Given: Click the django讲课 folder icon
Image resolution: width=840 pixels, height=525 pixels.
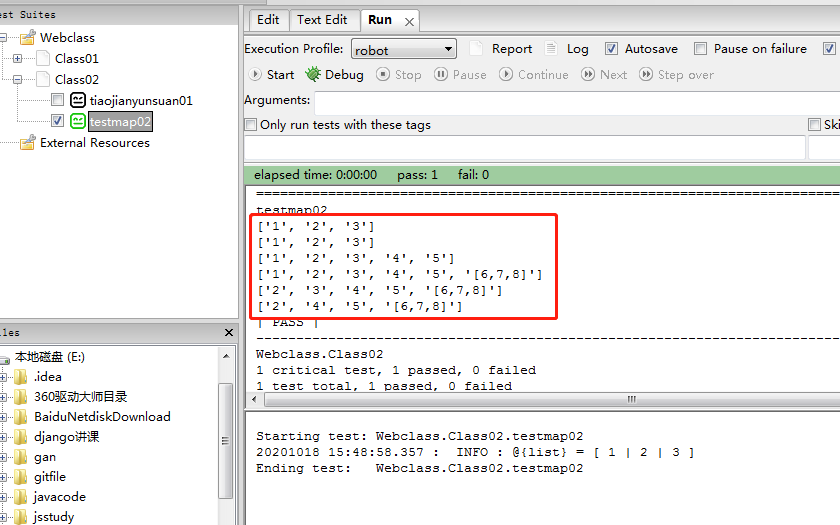Looking at the screenshot, I should pyautogui.click(x=20, y=437).
